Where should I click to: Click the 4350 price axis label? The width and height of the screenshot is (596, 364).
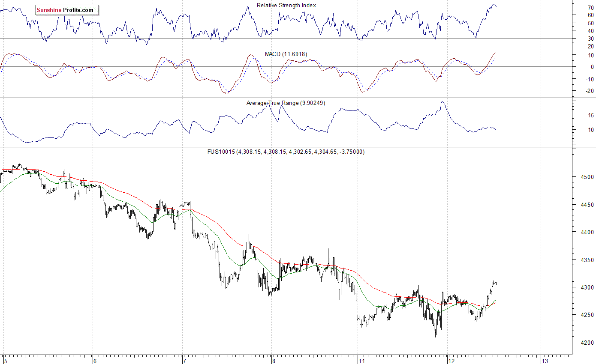(x=587, y=260)
